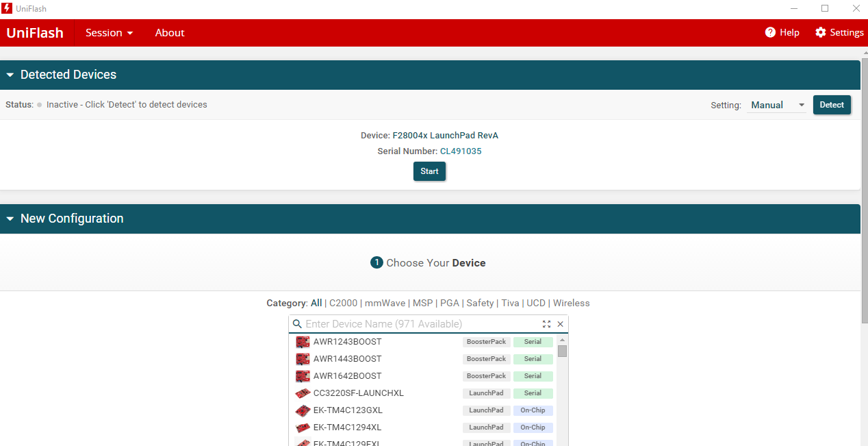
Task: Open the Manual setting dropdown
Action: [777, 106]
